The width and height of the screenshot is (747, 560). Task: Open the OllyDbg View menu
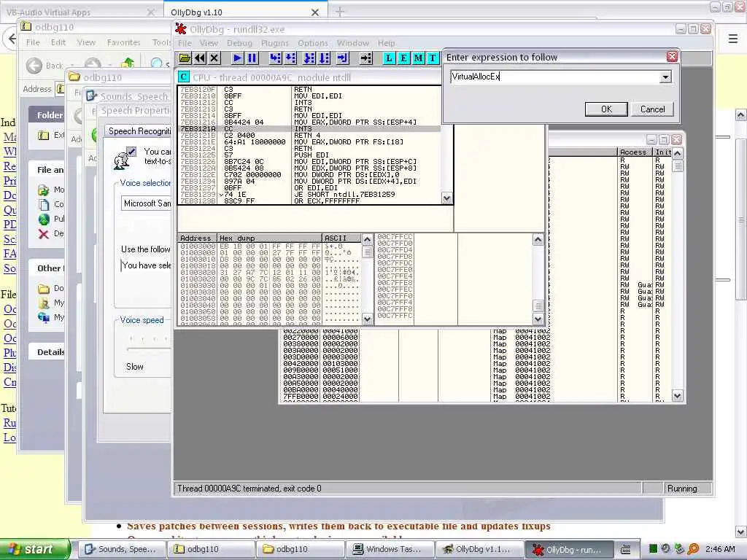click(209, 43)
